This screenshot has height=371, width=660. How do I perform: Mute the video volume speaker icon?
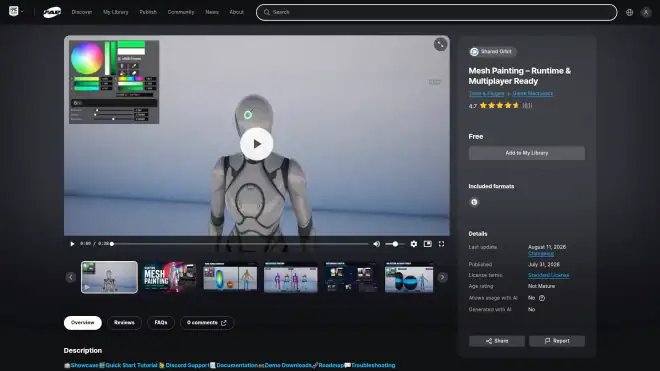tap(376, 244)
